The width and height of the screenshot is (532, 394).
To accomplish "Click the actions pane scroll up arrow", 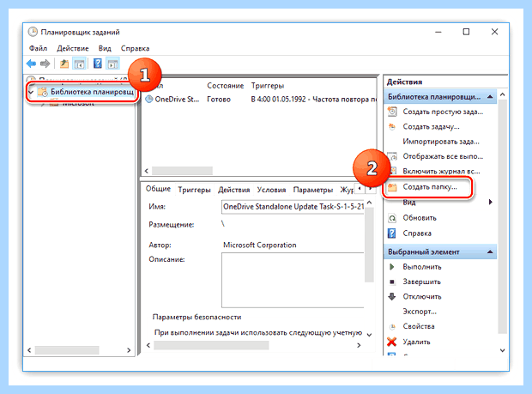I will coord(503,94).
